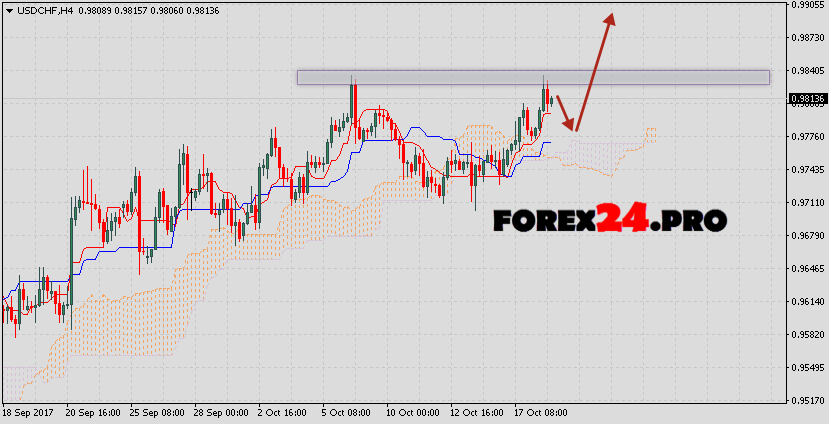The height and width of the screenshot is (424, 829).
Task: Click the 0.96465 price axis label
Action: click(807, 269)
